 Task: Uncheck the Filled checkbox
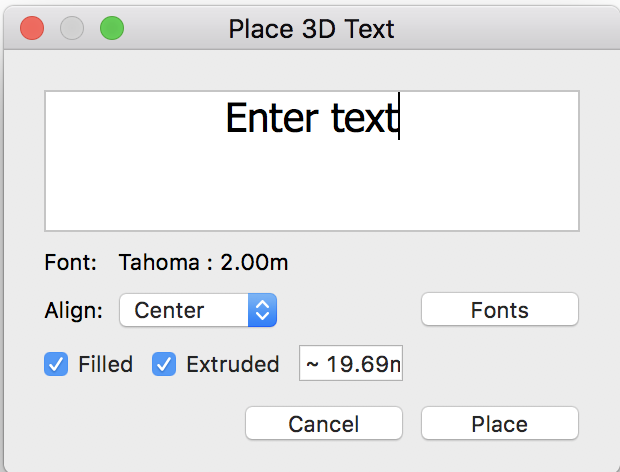click(x=56, y=364)
